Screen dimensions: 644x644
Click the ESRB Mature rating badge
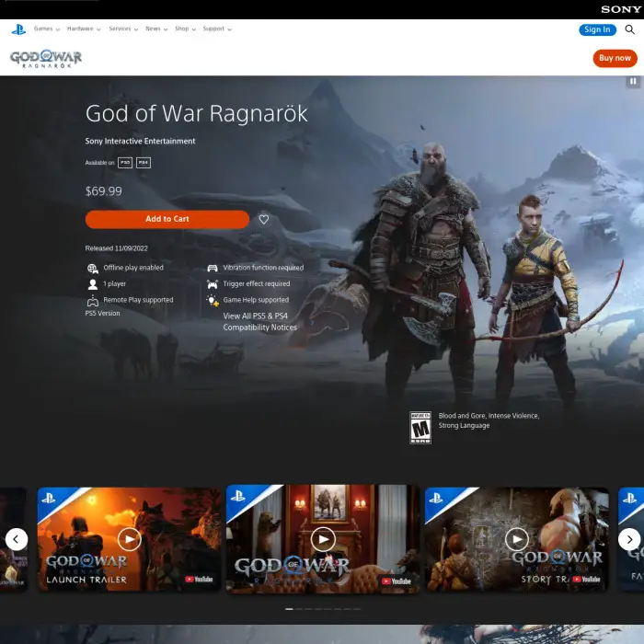(x=420, y=428)
